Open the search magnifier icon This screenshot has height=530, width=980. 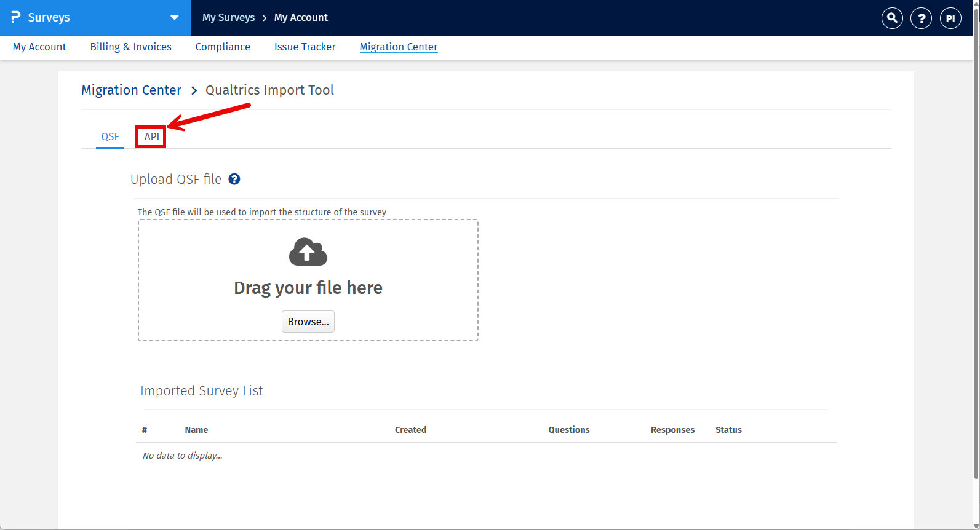tap(892, 18)
